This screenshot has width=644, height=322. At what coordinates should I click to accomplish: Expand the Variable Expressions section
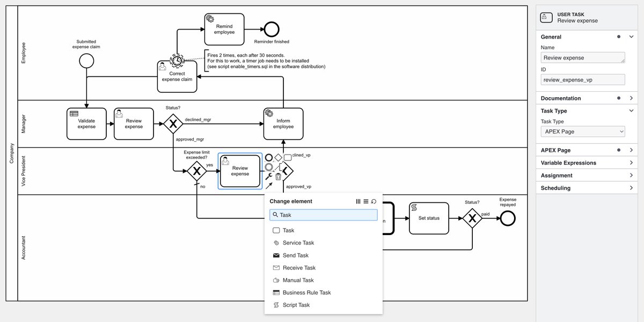tap(632, 163)
